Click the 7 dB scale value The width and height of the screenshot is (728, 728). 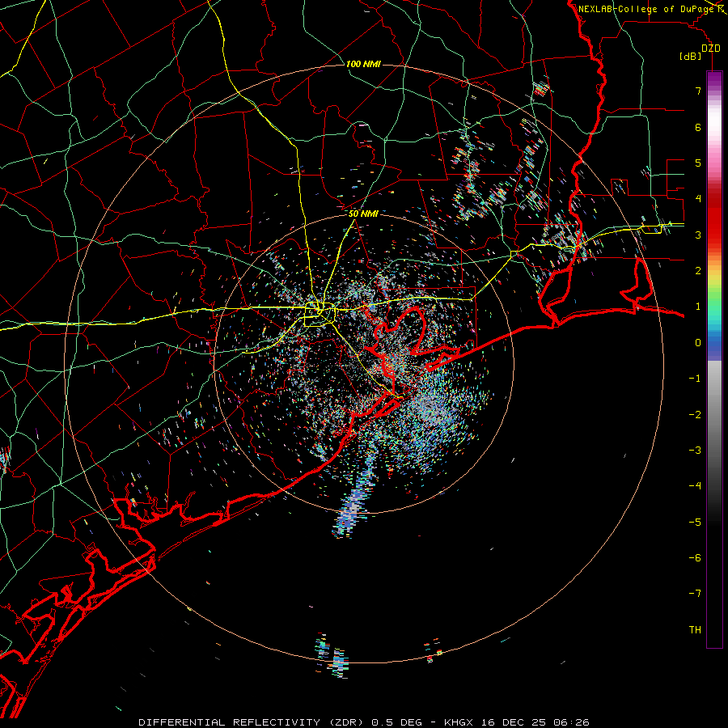tap(698, 91)
